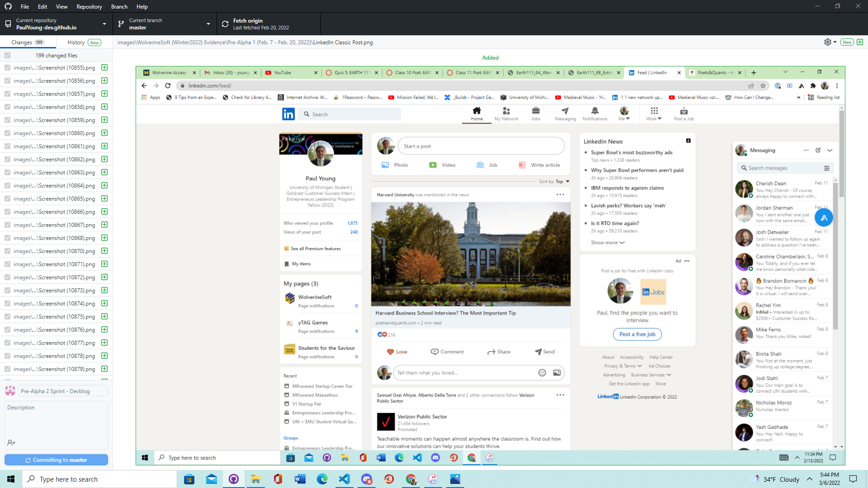Click added-status icon for Screenshot (10858).png
This screenshot has width=868, height=488.
point(104,107)
